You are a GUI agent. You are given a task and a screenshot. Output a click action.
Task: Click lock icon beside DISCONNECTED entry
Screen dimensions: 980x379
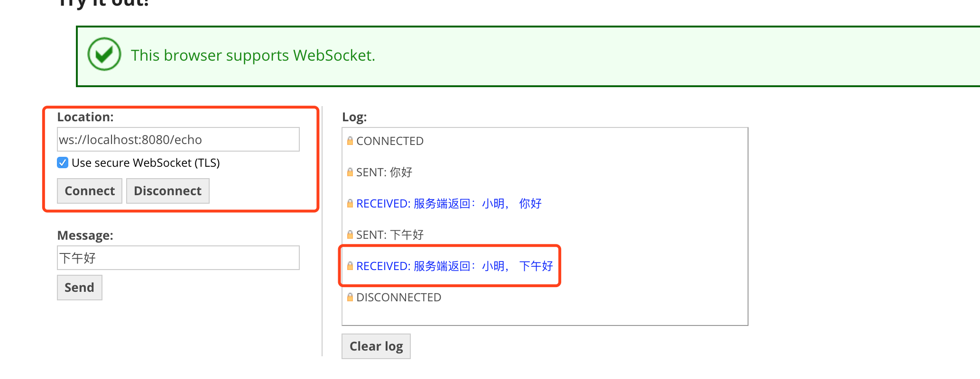(x=350, y=297)
